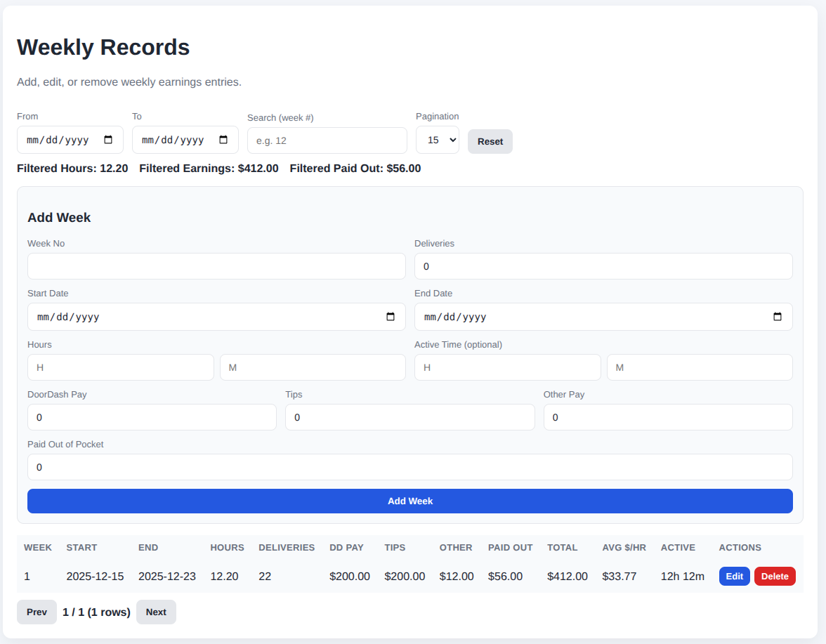The width and height of the screenshot is (826, 644).
Task: Edit the week 1 record
Action: pos(734,577)
